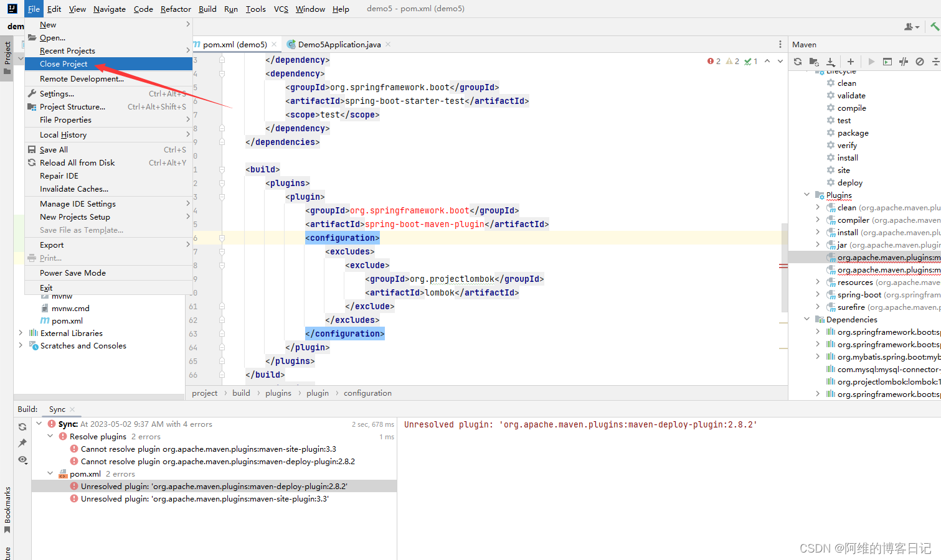Expand the Recent Projects menu item
Screen dimensions: 941x560
(x=66, y=50)
